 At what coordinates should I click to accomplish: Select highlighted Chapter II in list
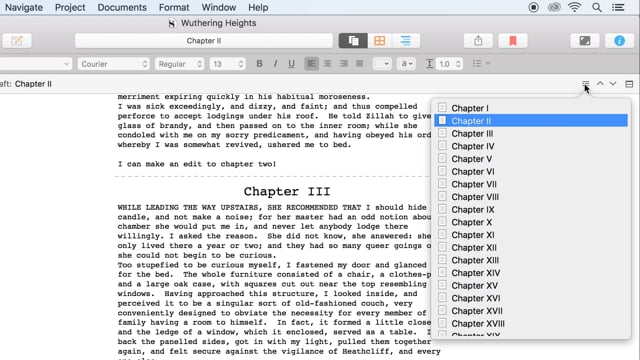531,121
